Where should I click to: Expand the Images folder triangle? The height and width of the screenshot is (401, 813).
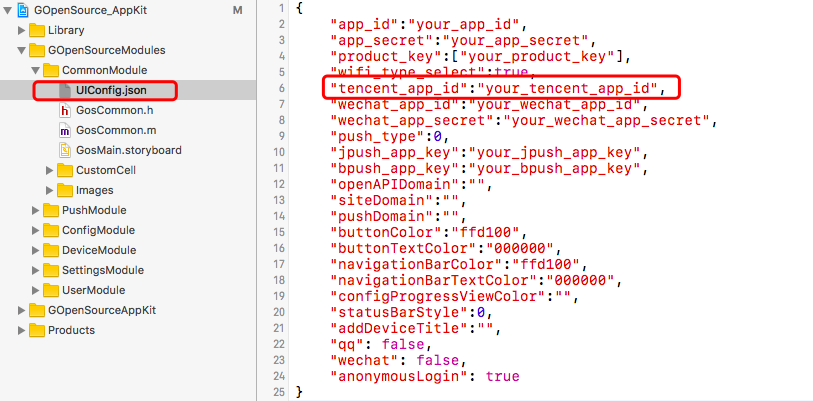50,190
